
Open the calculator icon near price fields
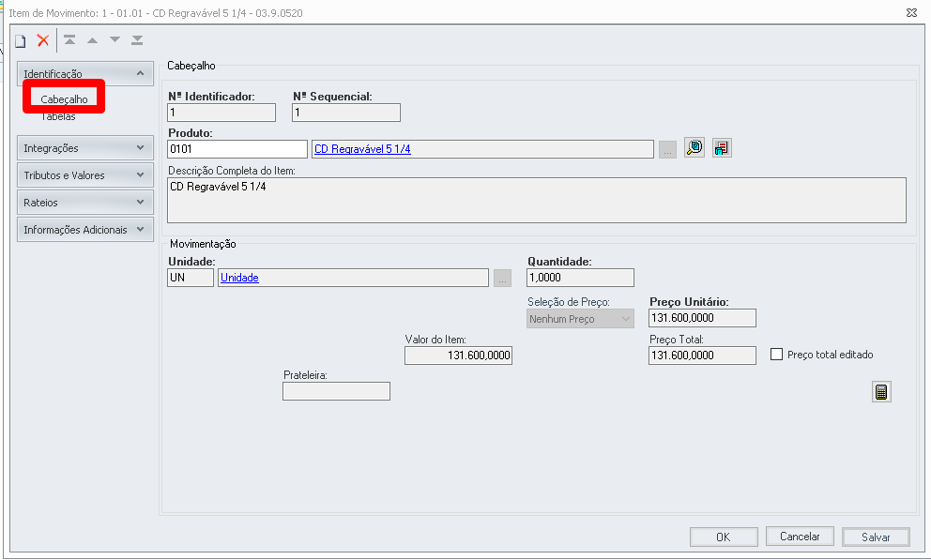click(881, 391)
